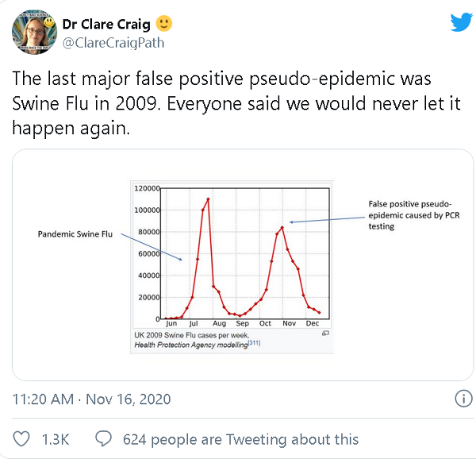Click the enlarge icon beside chart caption
The width and height of the screenshot is (476, 459).
point(325,334)
